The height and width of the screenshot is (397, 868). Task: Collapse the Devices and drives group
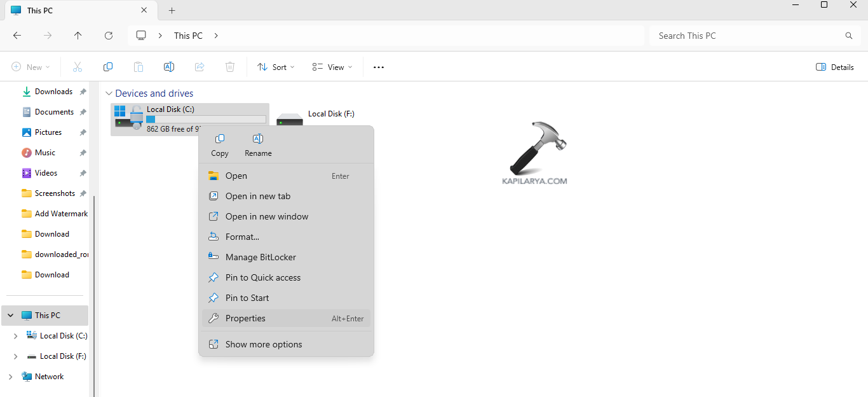[109, 94]
